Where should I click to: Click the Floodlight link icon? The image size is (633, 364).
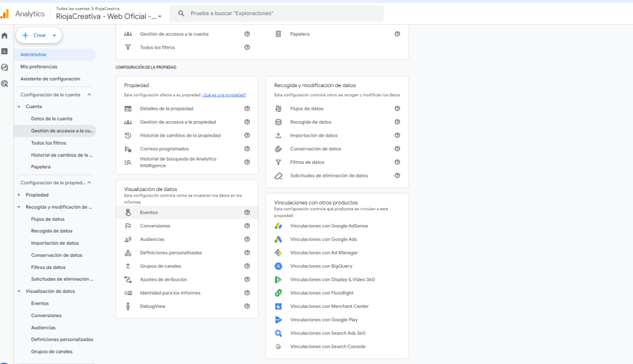point(278,293)
